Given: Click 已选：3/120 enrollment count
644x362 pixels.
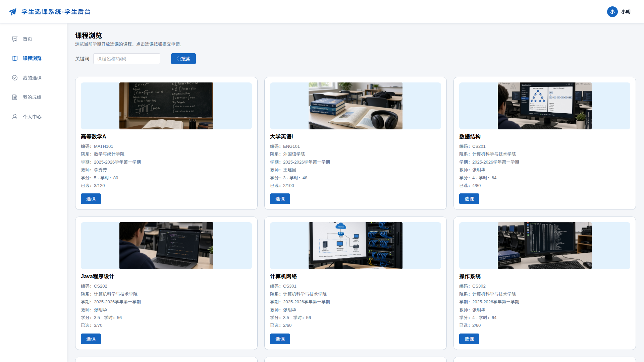Looking at the screenshot, I should (93, 185).
